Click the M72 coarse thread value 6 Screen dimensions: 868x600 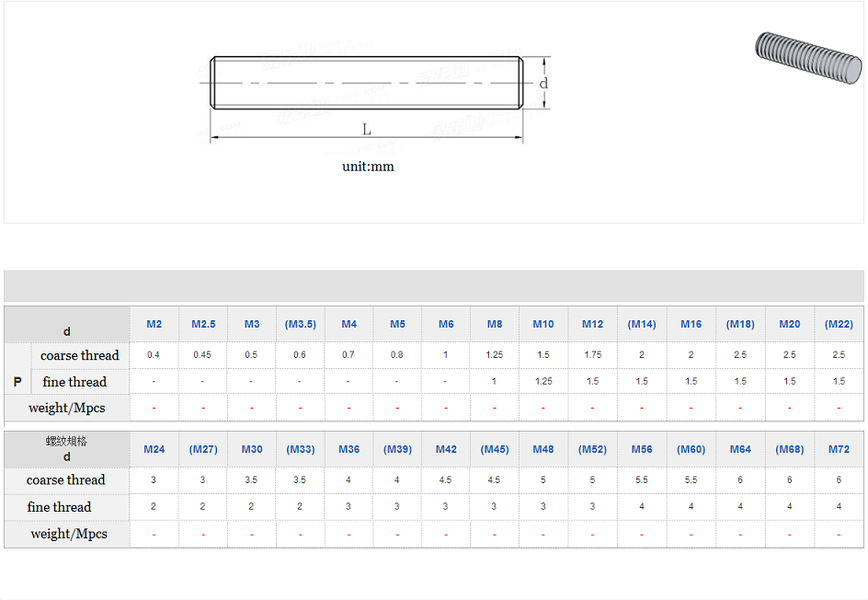pyautogui.click(x=839, y=479)
